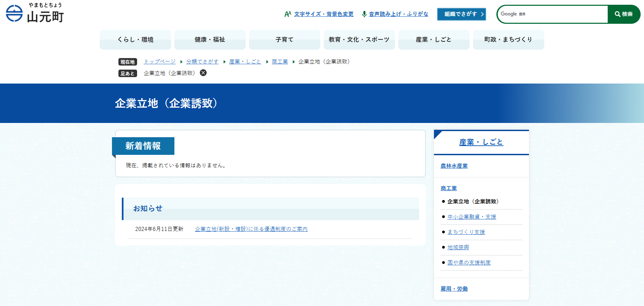
Task: Open 地域振興 sidebar link
Action: [x=458, y=247]
